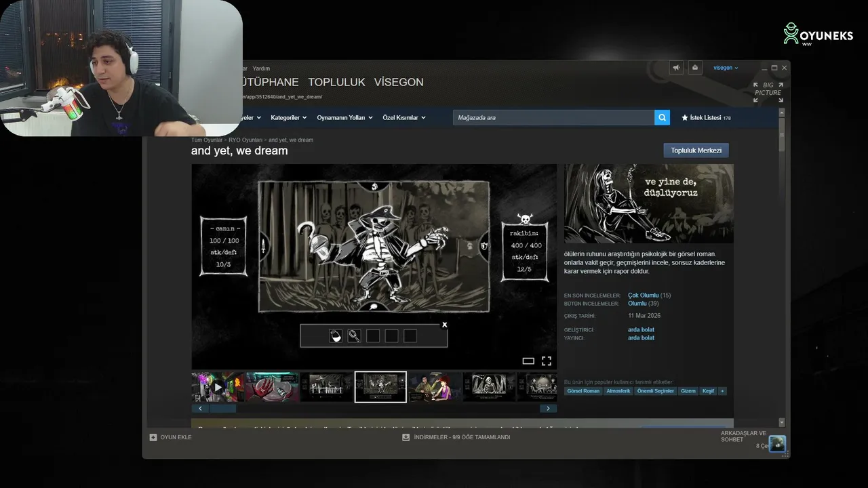
Task: Select the Atmosferik tag
Action: pos(618,391)
